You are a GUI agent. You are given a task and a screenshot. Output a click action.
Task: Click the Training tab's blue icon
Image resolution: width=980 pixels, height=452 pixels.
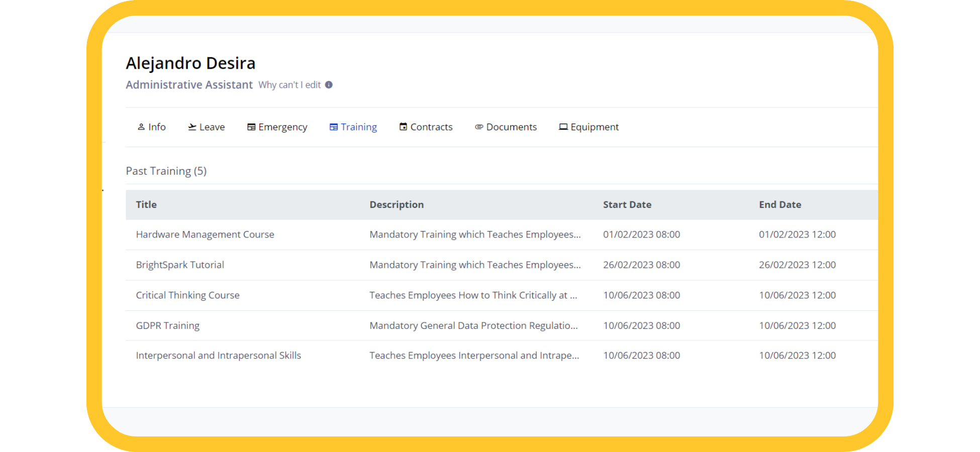coord(334,127)
